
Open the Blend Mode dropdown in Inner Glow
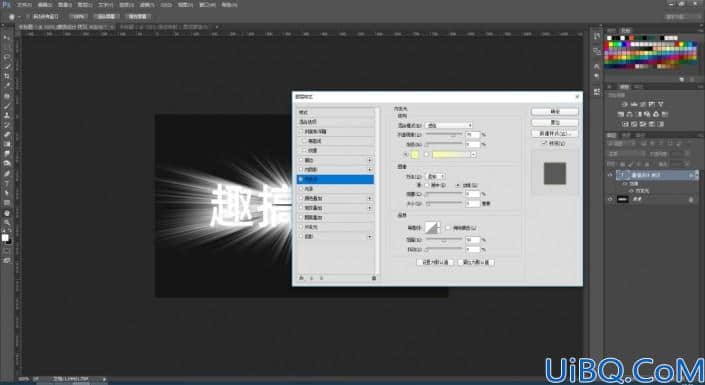(449, 125)
